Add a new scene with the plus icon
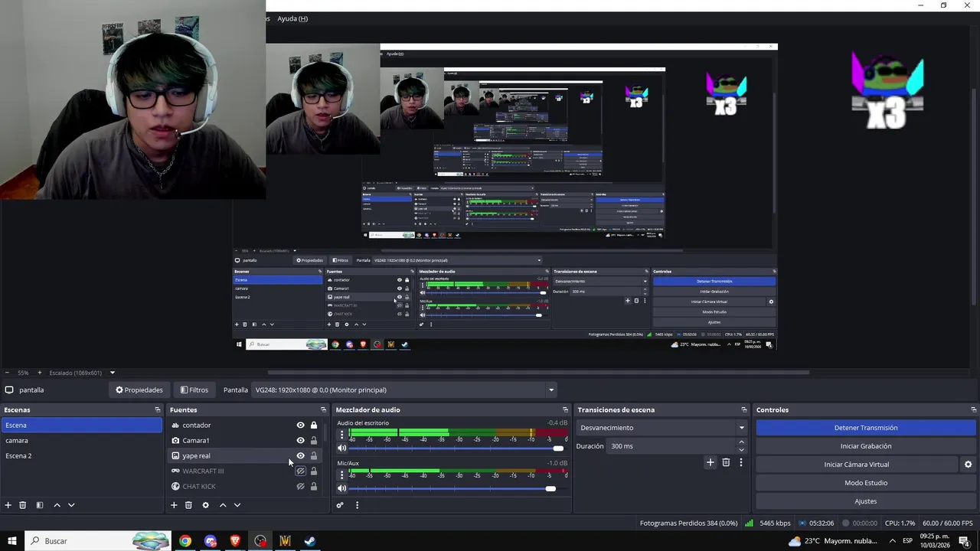 click(8, 505)
